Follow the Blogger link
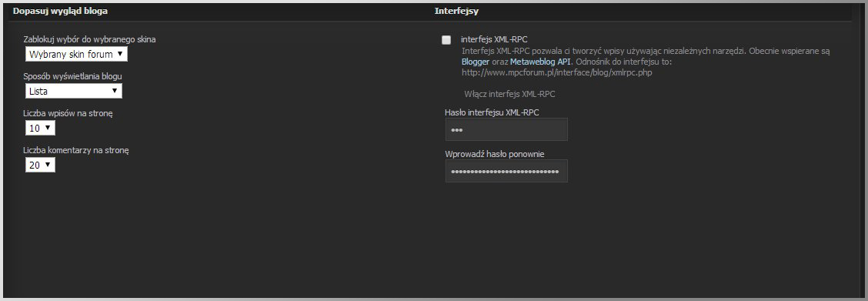The height and width of the screenshot is (301, 868). [x=476, y=62]
